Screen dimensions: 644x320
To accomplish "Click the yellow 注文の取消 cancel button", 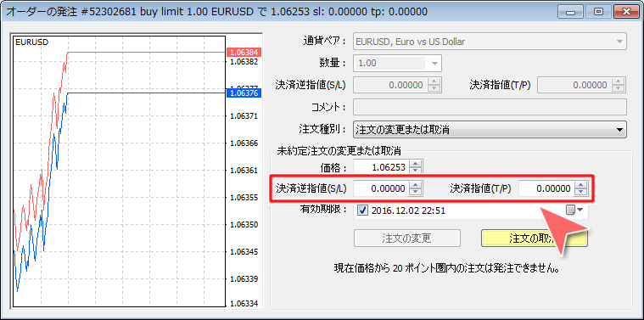I will tap(534, 239).
